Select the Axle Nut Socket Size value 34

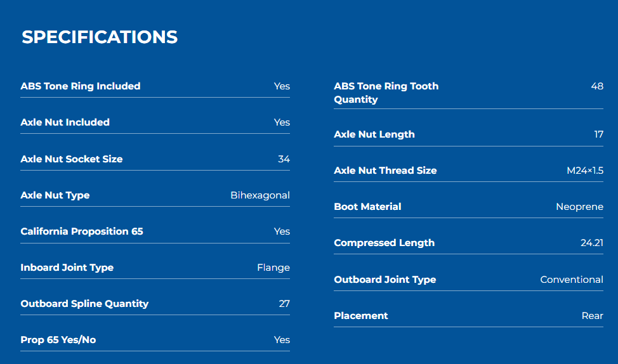click(x=284, y=159)
